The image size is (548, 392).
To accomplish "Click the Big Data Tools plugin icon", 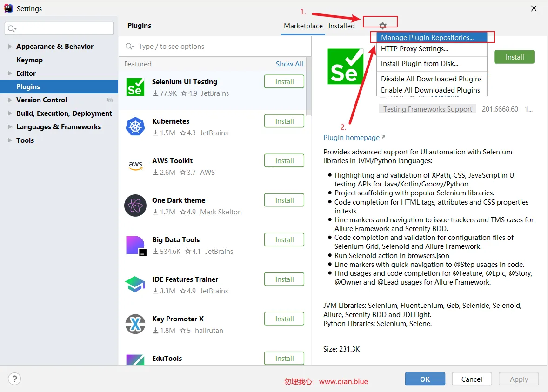I will pos(136,246).
